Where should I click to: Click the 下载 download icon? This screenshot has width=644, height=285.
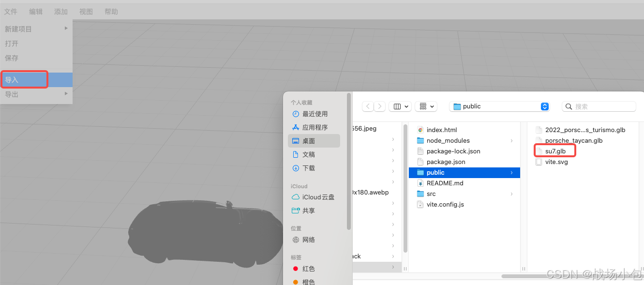[296, 168]
